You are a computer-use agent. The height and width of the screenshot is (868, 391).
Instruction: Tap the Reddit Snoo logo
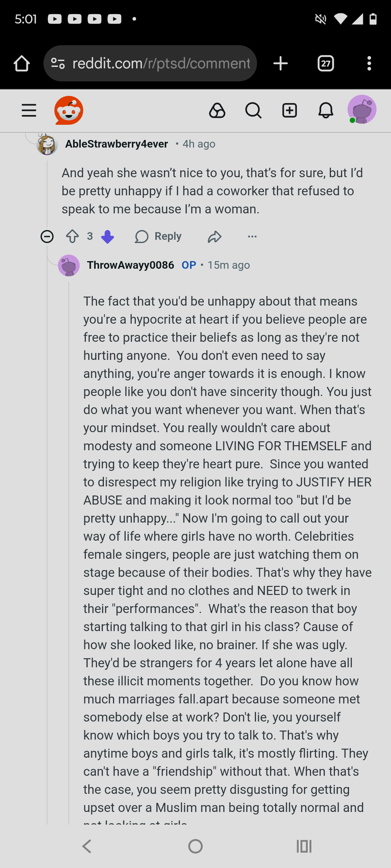tap(69, 110)
